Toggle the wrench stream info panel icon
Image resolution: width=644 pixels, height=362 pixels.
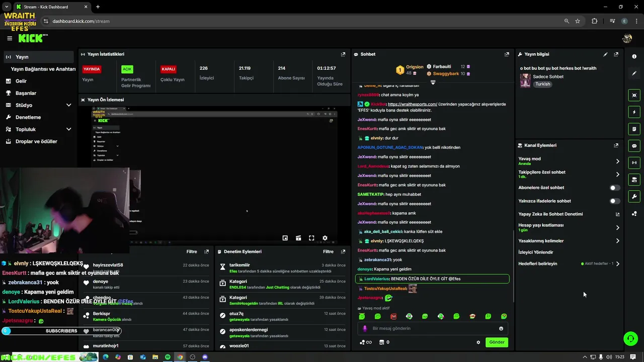click(634, 197)
